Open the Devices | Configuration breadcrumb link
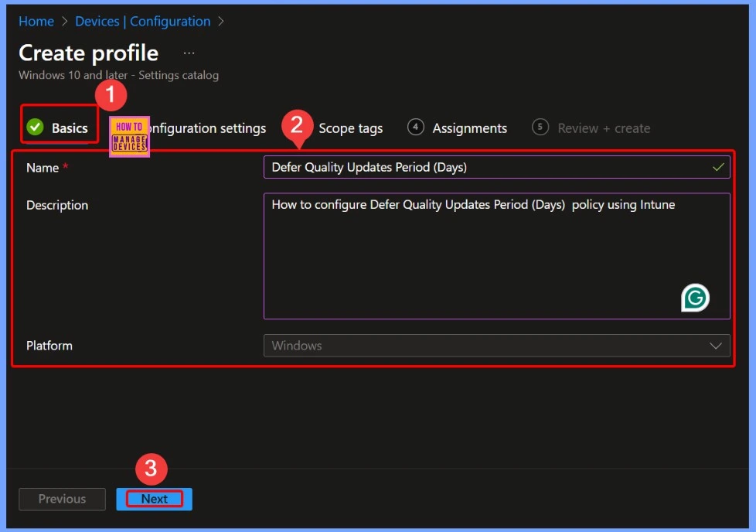This screenshot has height=532, width=756. pos(142,22)
